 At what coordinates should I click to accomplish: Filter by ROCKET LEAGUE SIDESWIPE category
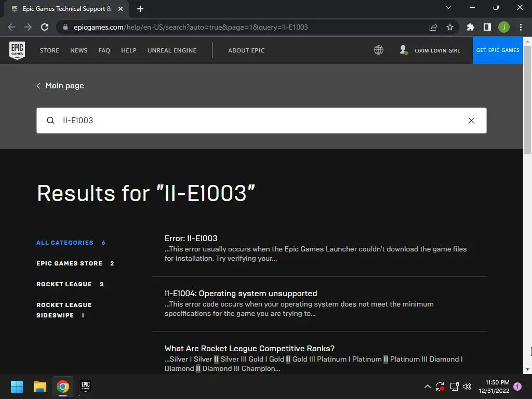[64, 310]
